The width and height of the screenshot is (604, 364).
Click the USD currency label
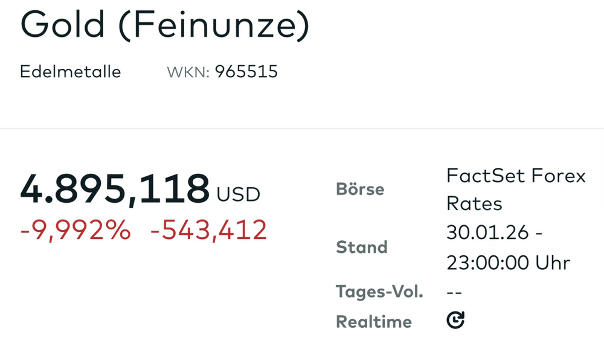point(239,194)
